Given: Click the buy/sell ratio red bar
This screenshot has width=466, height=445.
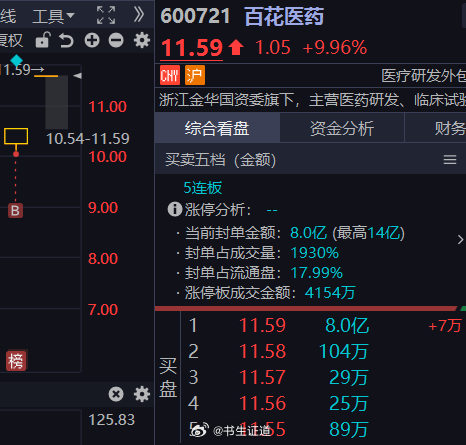Looking at the screenshot, I should pyautogui.click(x=306, y=309).
